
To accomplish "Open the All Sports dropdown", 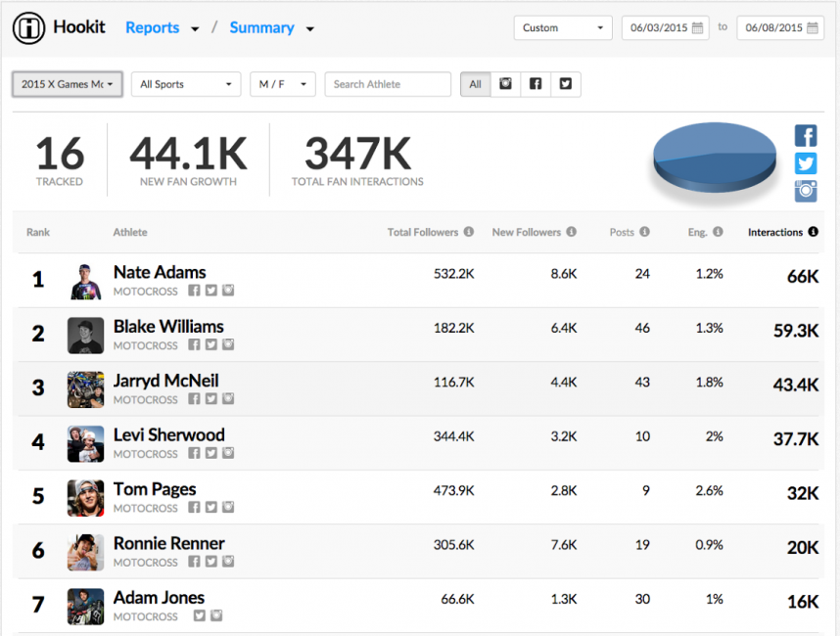I will (185, 84).
